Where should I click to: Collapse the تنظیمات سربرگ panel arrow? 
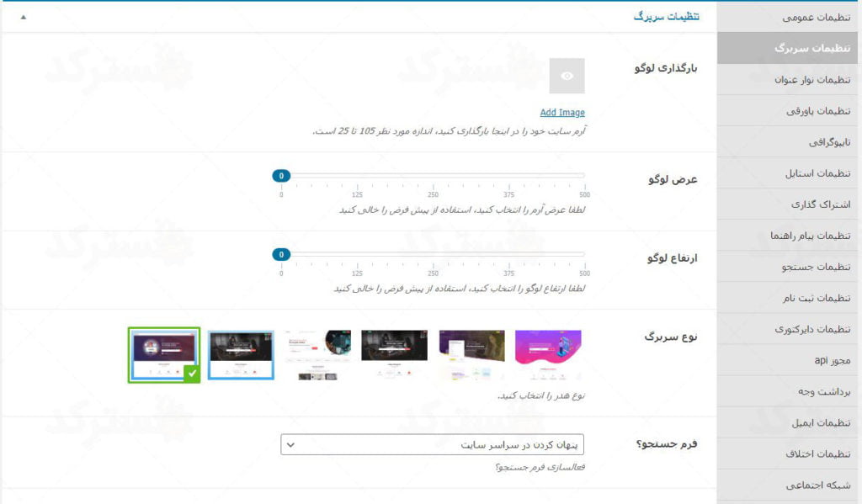coord(23,17)
